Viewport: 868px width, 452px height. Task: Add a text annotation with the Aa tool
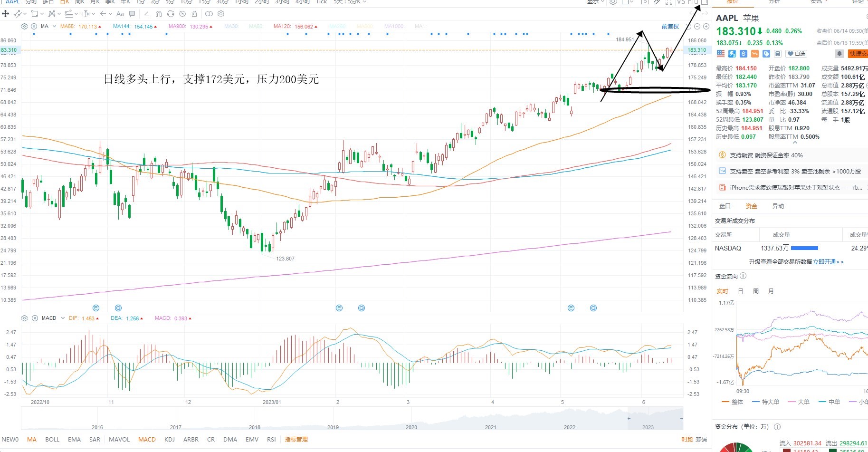point(120,14)
